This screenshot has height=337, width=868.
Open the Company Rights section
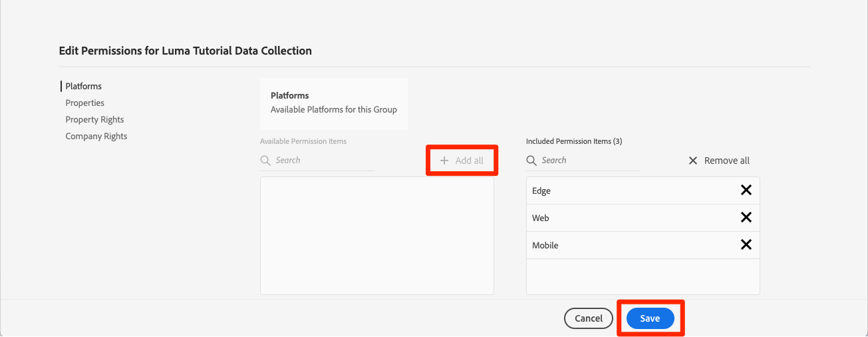click(x=96, y=136)
